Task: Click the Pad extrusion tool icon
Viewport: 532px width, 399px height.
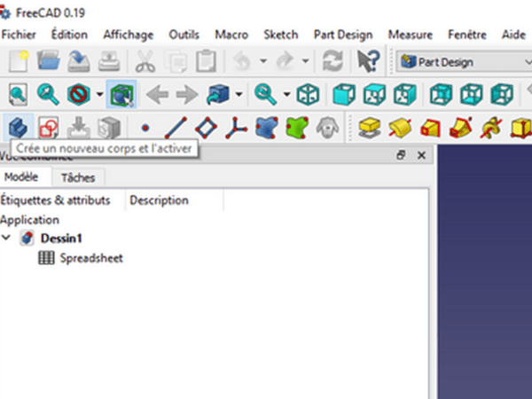Action: pos(371,127)
